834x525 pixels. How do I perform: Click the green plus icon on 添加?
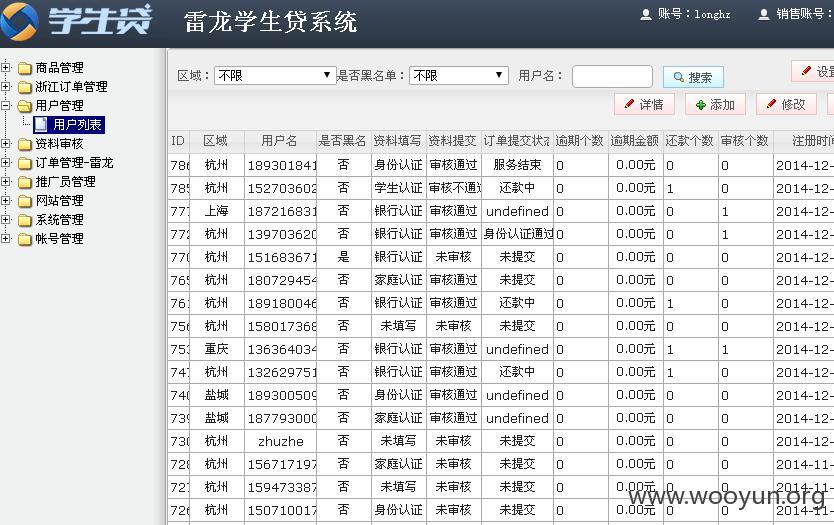tap(700, 105)
